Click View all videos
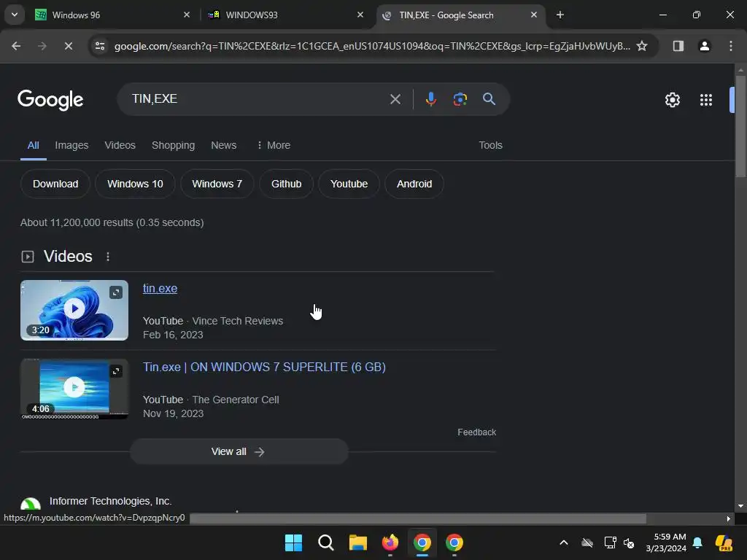The image size is (747, 560). click(x=239, y=451)
